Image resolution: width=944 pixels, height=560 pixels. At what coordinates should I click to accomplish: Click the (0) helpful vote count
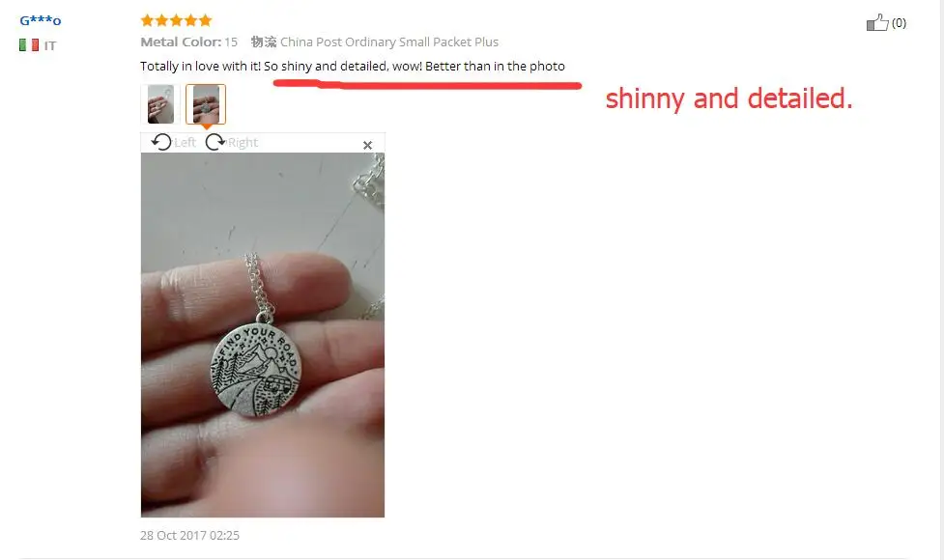(x=899, y=23)
